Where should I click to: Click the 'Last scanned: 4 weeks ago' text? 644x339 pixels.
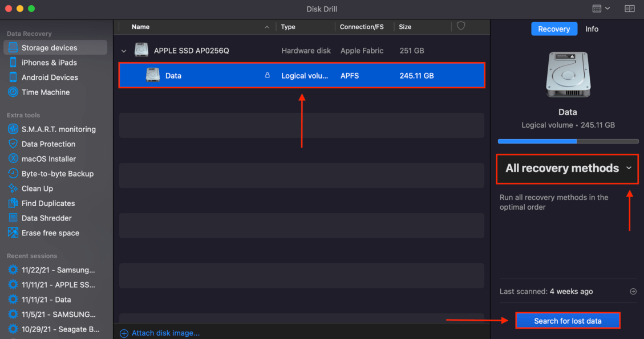point(546,291)
